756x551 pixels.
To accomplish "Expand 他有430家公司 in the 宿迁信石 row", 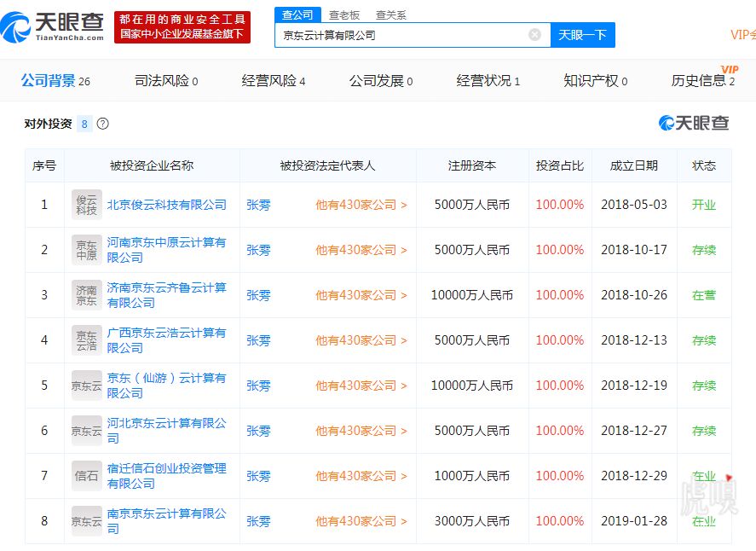I will pos(361,476).
